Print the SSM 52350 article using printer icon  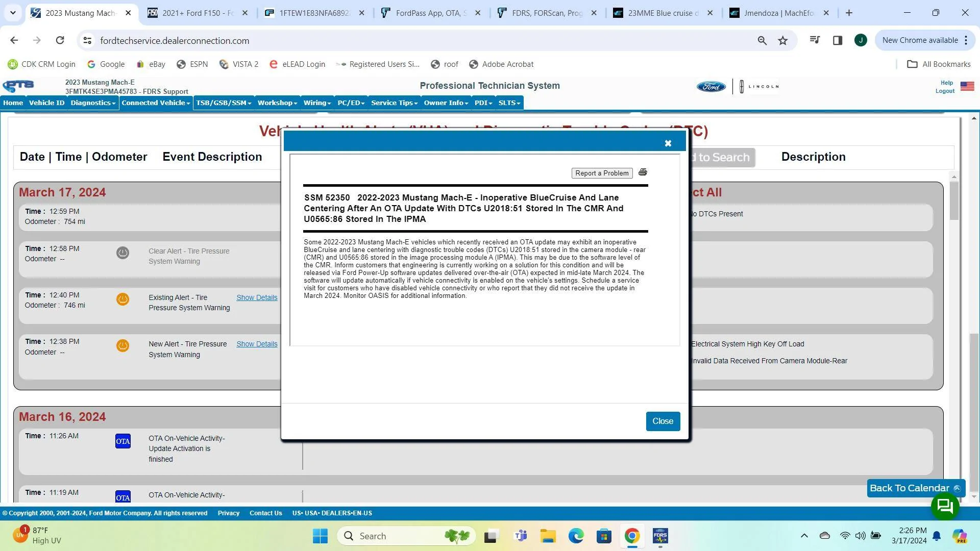point(643,172)
